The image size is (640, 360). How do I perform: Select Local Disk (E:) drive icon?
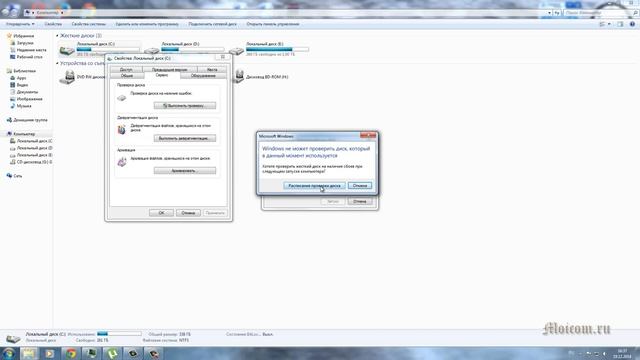[236, 51]
